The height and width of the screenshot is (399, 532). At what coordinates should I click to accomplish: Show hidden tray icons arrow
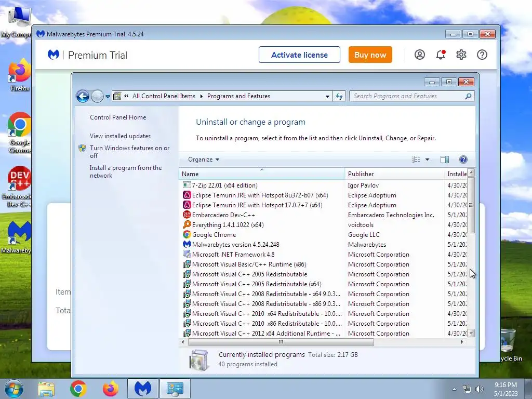pyautogui.click(x=454, y=389)
